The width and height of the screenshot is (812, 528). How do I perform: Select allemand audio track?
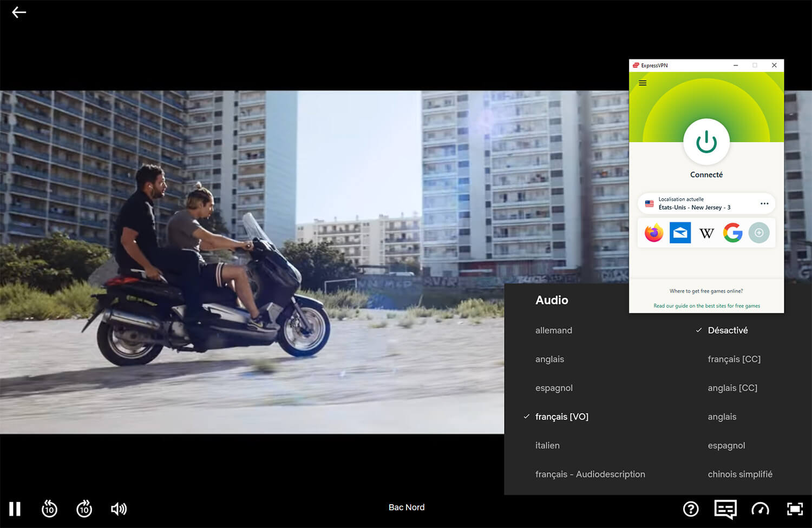[553, 331]
